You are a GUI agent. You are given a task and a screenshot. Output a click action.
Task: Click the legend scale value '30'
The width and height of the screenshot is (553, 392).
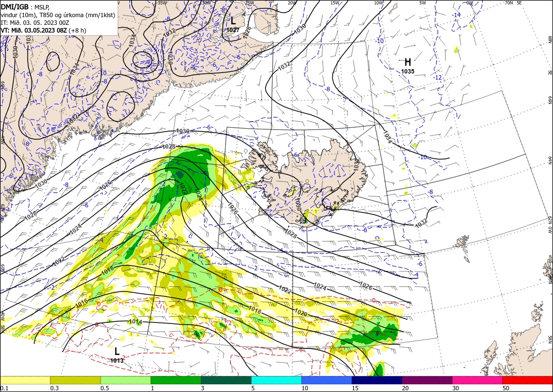[x=456, y=388]
